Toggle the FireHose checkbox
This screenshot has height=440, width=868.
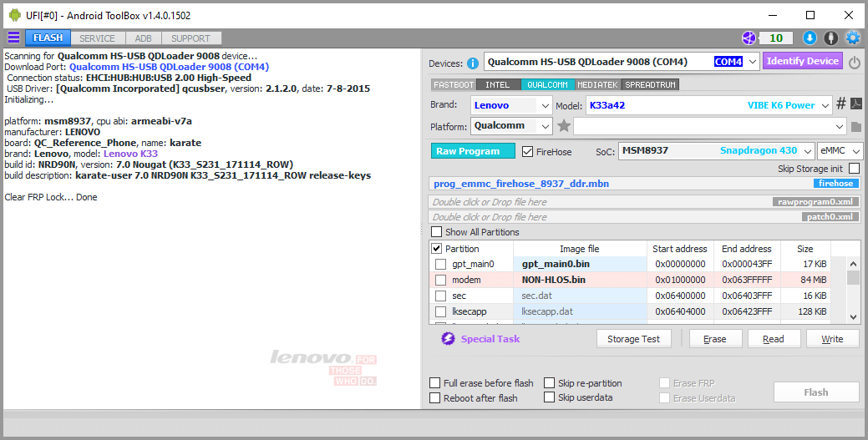click(x=527, y=151)
